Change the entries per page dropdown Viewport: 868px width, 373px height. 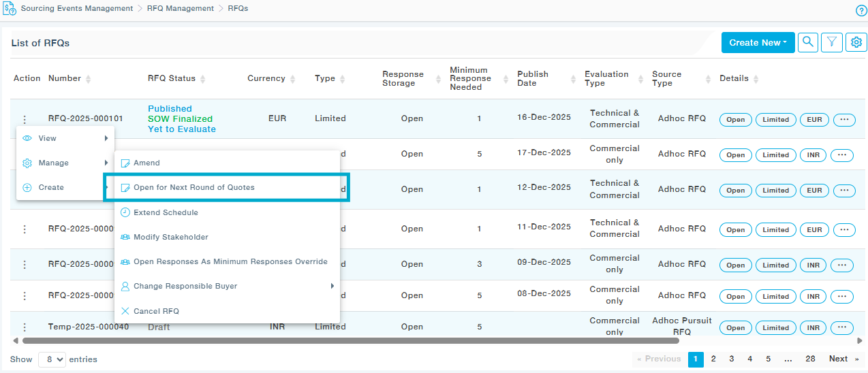52,359
